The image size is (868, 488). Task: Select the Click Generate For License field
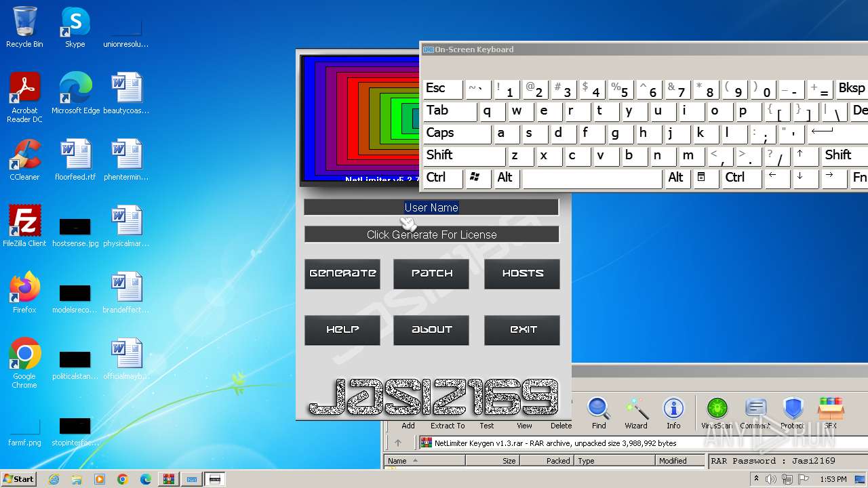pyautogui.click(x=431, y=235)
